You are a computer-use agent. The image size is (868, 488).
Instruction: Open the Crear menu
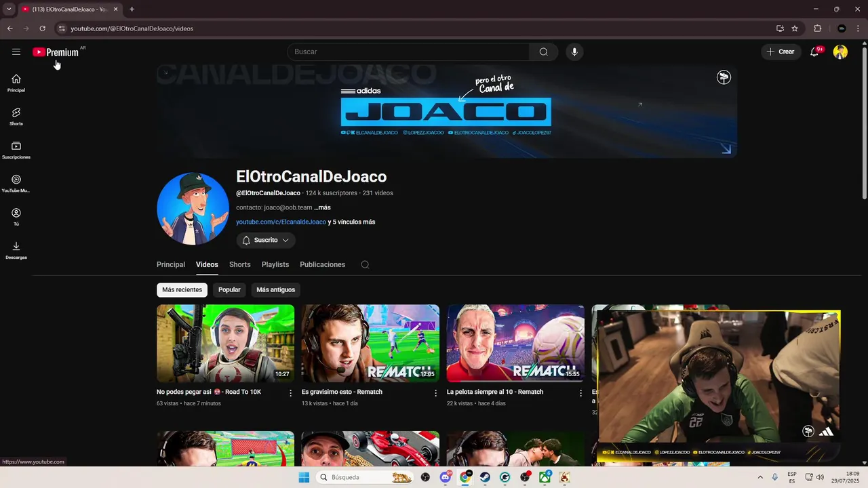[x=781, y=52]
